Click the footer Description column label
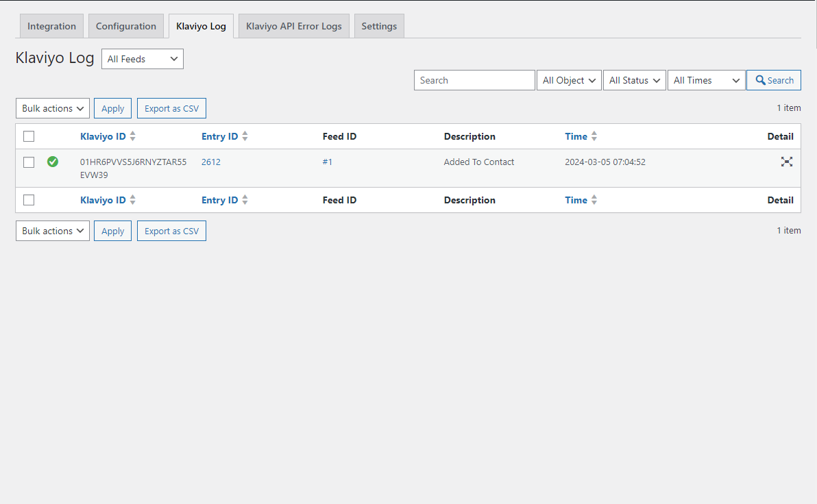 click(x=470, y=200)
